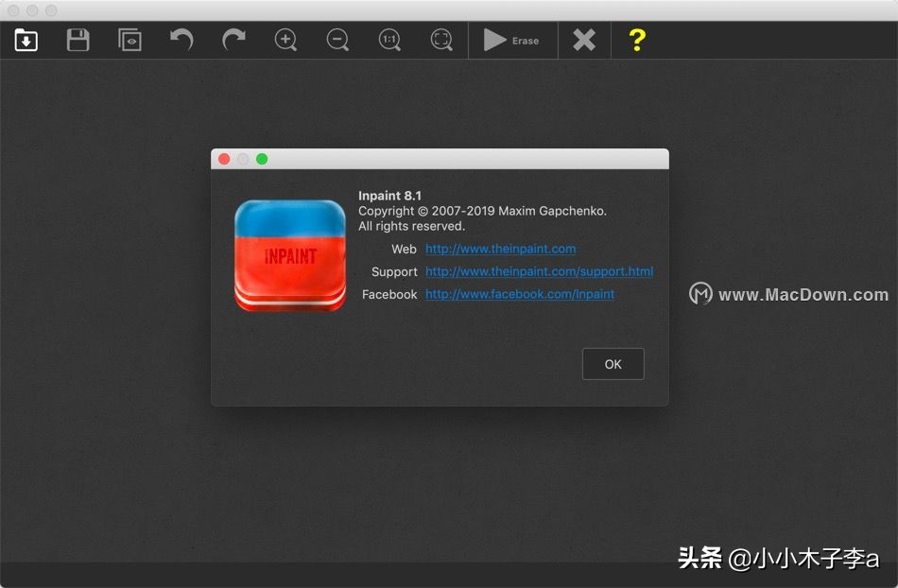Screen dimensions: 898x588
Task: Show the original image with the eye icon
Action: [130, 40]
